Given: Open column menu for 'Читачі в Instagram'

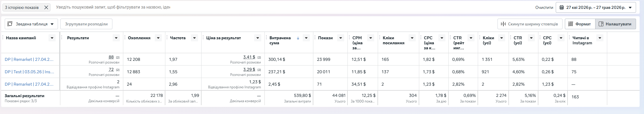Looking at the screenshot, I should pyautogui.click(x=600, y=38).
